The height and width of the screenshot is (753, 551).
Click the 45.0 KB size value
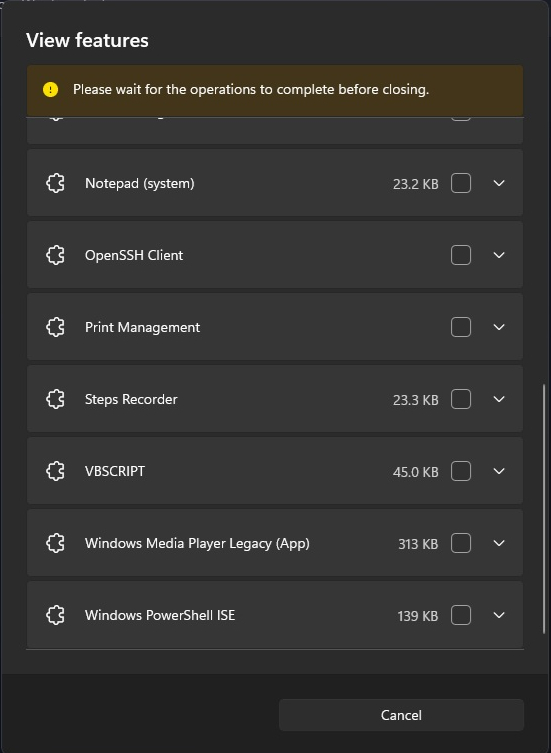(x=416, y=472)
